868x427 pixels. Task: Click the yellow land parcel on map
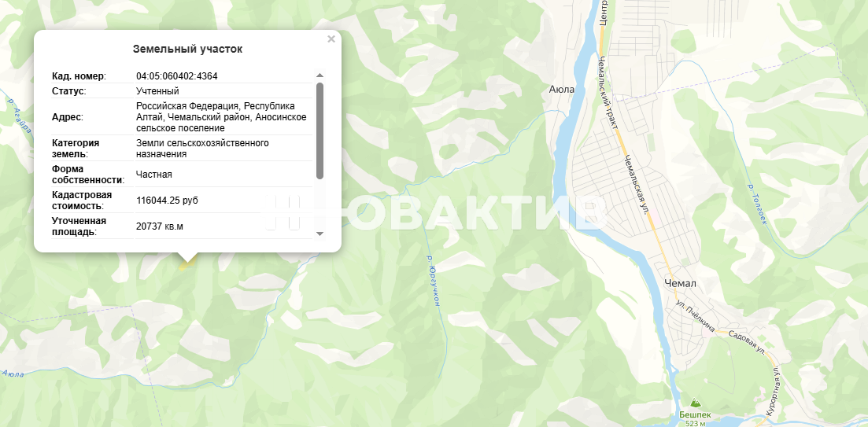coord(185,266)
